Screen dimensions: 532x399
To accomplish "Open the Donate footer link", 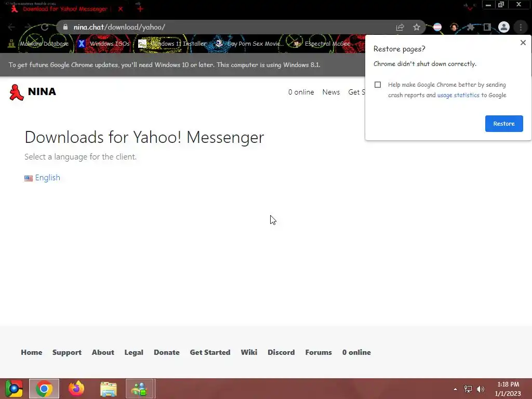I will tap(167, 352).
